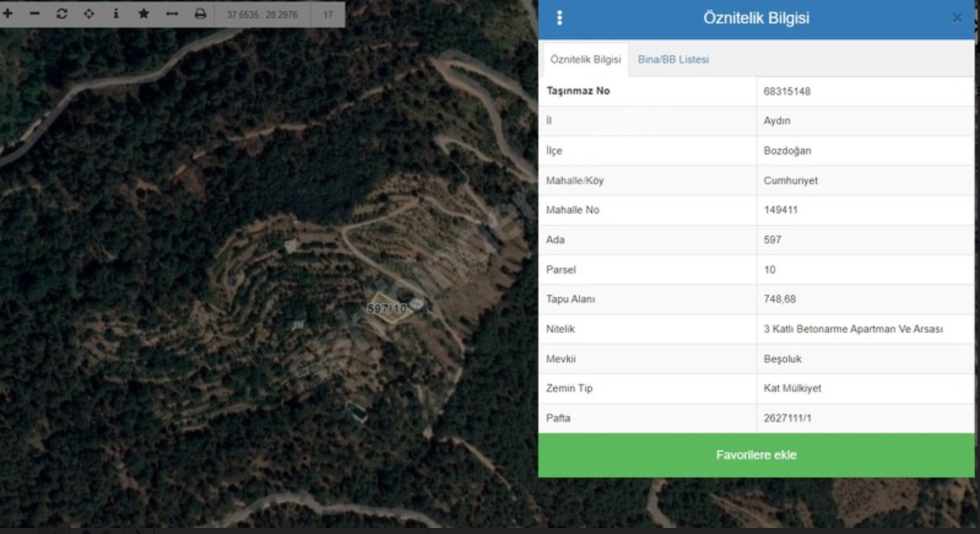The width and height of the screenshot is (980, 534).
Task: Click the Tapu Alanı label
Action: (570, 299)
